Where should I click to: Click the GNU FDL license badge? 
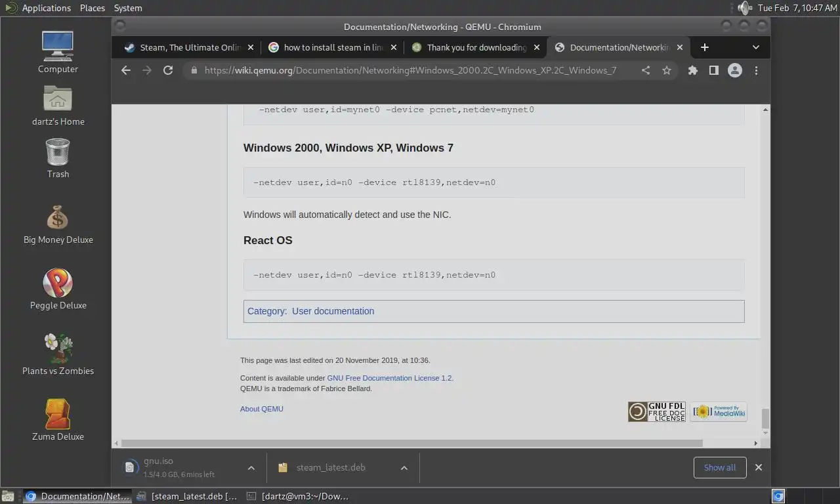point(657,411)
